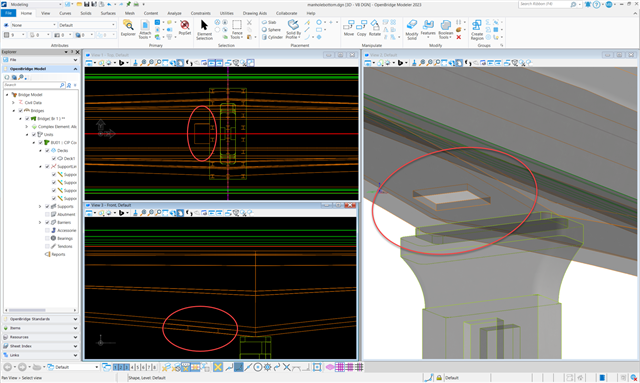Expand the Supports tree node

click(x=40, y=206)
